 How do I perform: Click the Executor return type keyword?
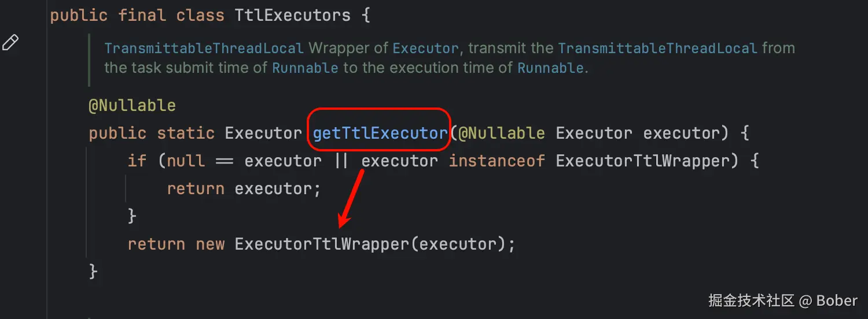[x=263, y=133]
